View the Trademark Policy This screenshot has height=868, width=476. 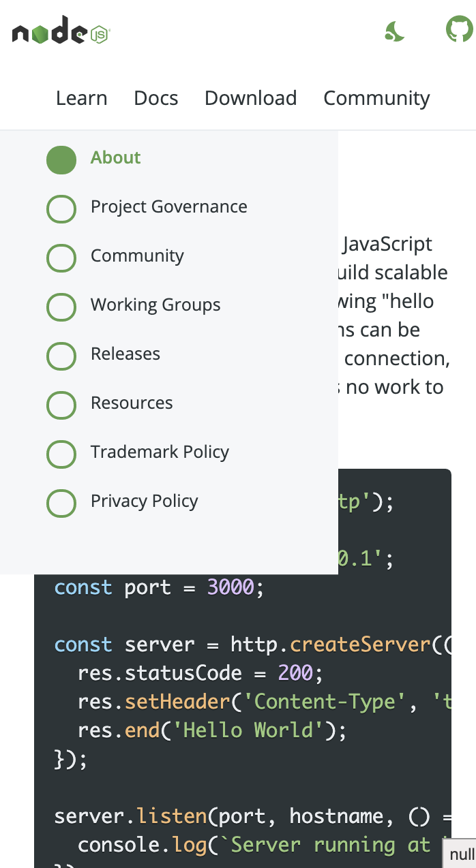[x=160, y=452]
